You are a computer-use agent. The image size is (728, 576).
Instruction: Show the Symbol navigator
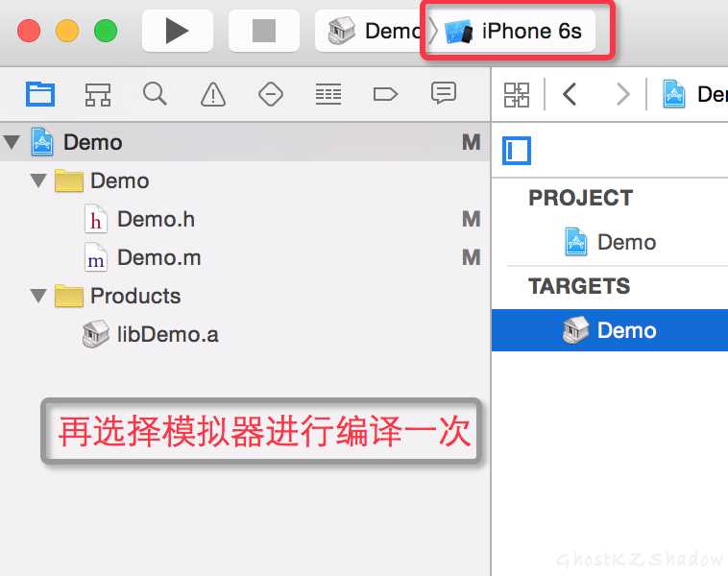tap(98, 94)
